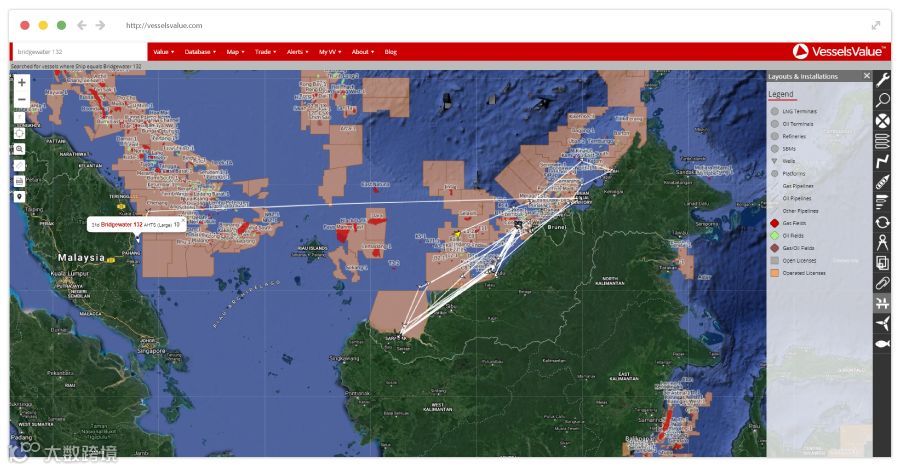The height and width of the screenshot is (470, 900).
Task: Click the "Malaysia" map label
Action: click(82, 258)
